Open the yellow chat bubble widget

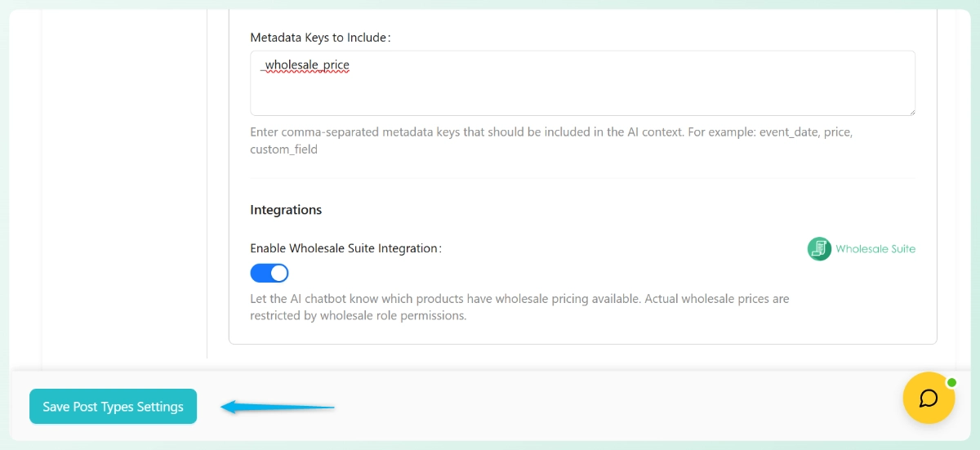tap(929, 398)
